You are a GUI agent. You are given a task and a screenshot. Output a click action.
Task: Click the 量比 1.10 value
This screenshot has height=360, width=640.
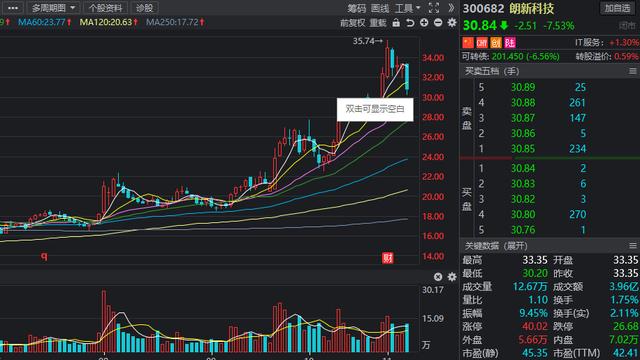pos(538,300)
